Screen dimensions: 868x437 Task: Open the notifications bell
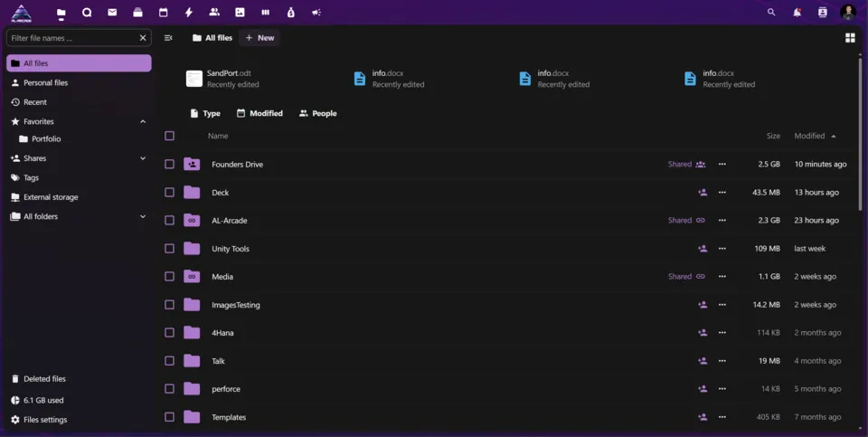pyautogui.click(x=797, y=12)
